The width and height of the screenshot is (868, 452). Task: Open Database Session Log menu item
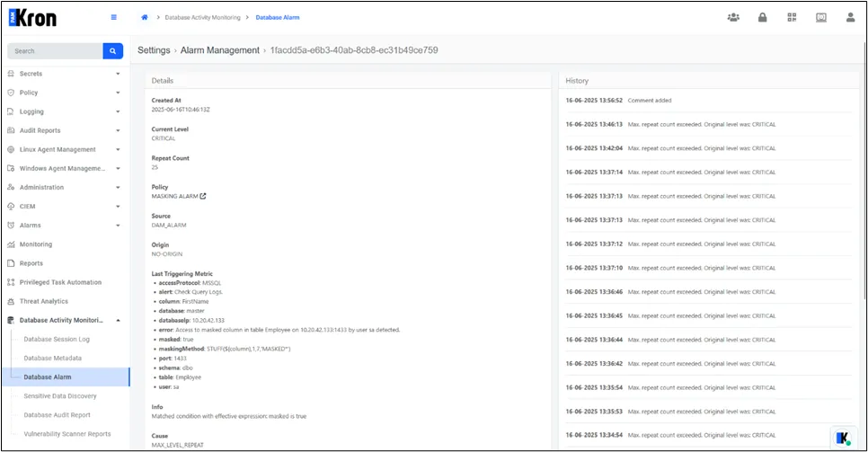tap(57, 339)
